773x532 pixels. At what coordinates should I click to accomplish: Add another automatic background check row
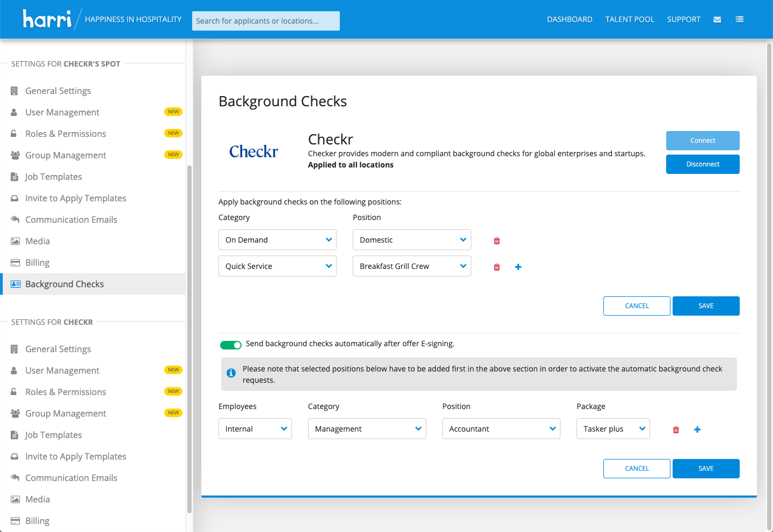[697, 429]
